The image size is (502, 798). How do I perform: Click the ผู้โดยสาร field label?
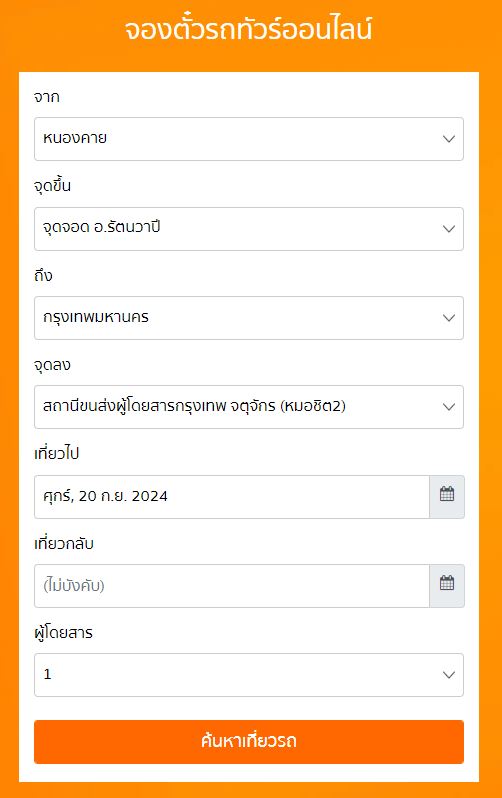tap(64, 633)
